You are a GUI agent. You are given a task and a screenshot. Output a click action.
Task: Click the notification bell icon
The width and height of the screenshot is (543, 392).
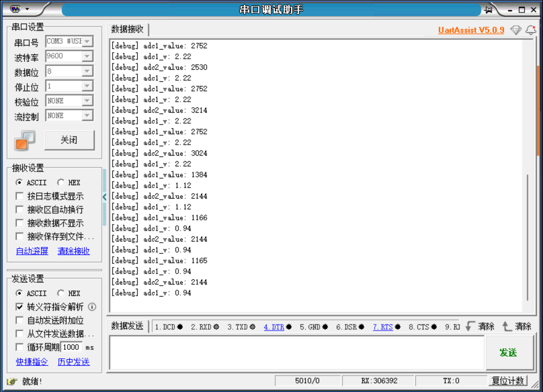point(531,30)
